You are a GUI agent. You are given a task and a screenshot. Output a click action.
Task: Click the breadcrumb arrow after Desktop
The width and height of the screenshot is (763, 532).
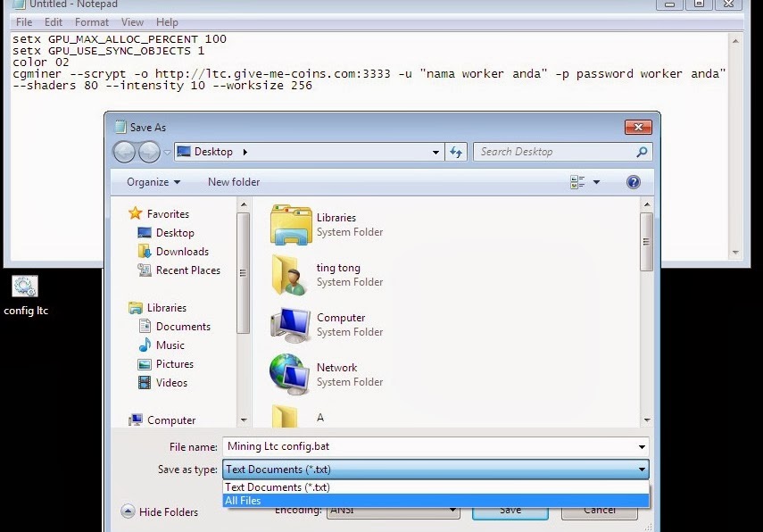coord(245,152)
